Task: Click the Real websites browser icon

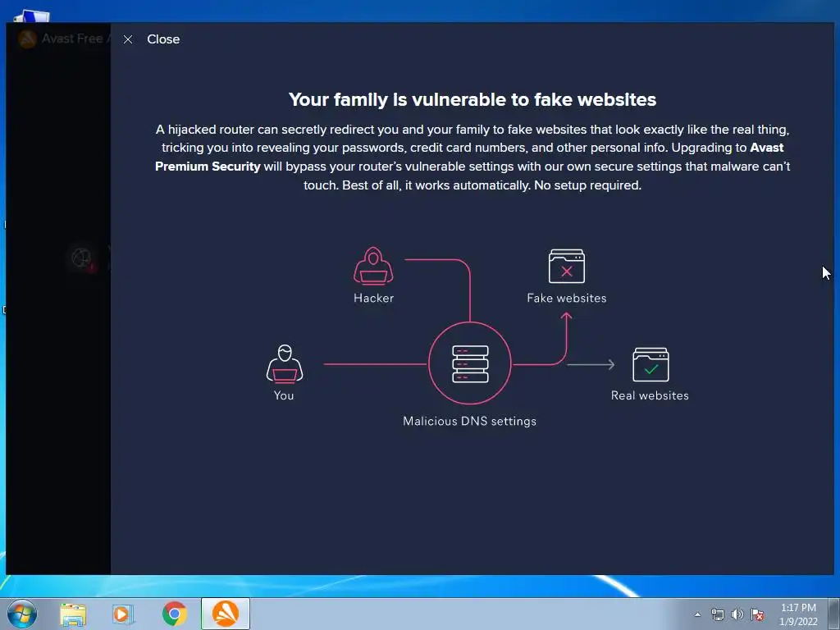Action: 651,364
